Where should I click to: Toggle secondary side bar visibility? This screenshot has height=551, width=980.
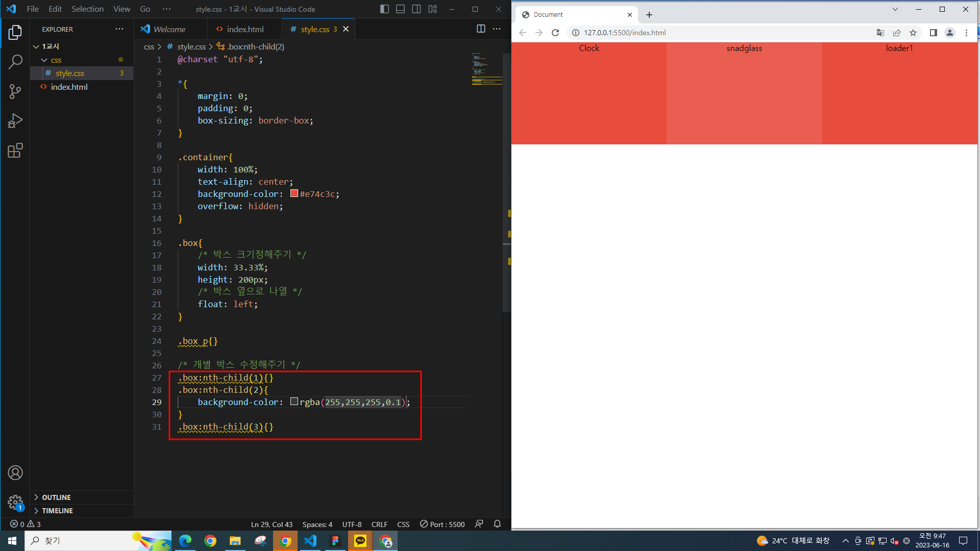pos(416,9)
